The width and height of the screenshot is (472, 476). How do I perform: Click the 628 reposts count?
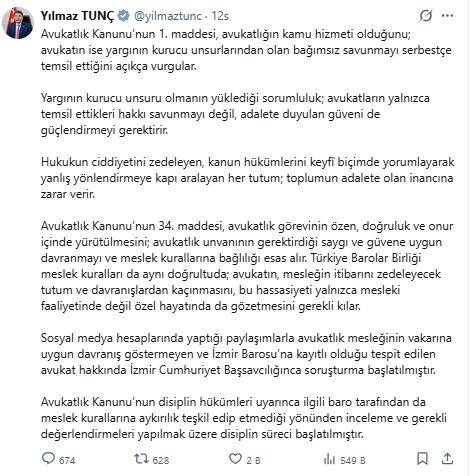point(161,460)
